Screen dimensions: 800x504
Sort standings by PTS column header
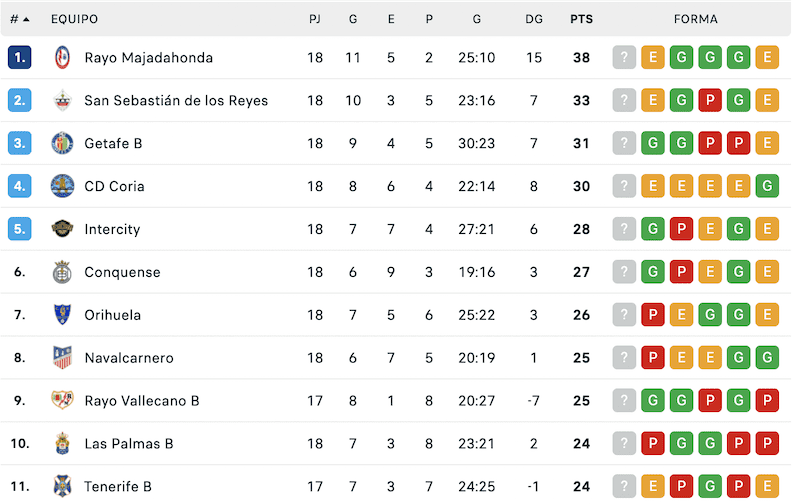(581, 19)
